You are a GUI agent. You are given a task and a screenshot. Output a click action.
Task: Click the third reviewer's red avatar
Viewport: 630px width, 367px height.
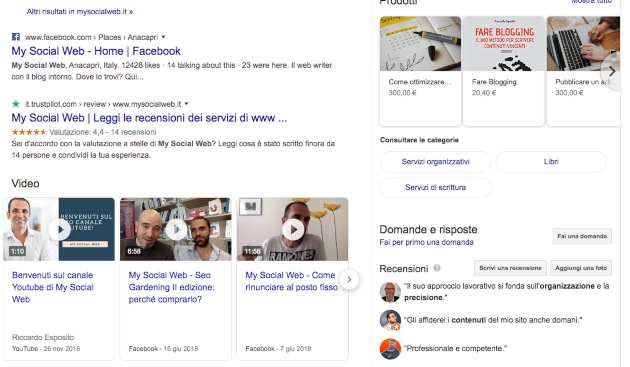tap(390, 349)
